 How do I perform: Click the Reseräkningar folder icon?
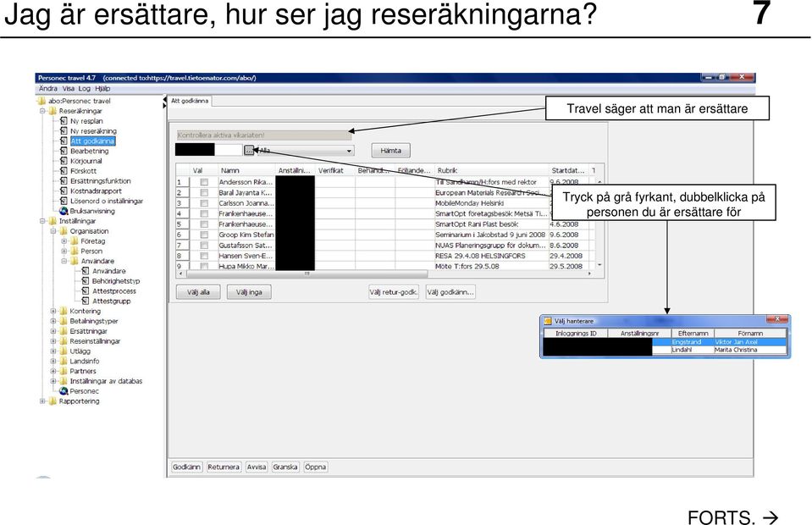52,111
